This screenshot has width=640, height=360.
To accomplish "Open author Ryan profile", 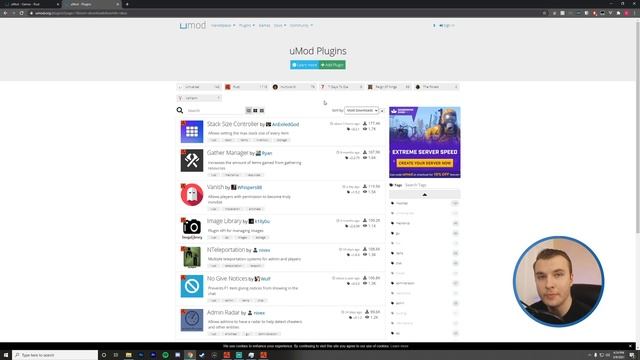I will (x=267, y=153).
